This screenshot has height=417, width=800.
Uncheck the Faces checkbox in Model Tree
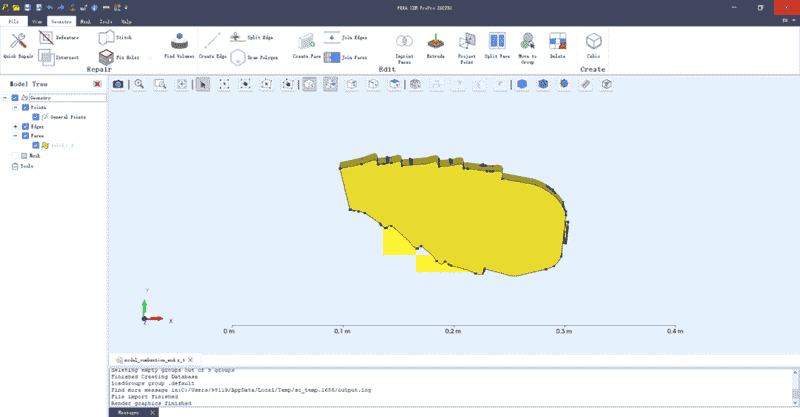click(x=25, y=136)
